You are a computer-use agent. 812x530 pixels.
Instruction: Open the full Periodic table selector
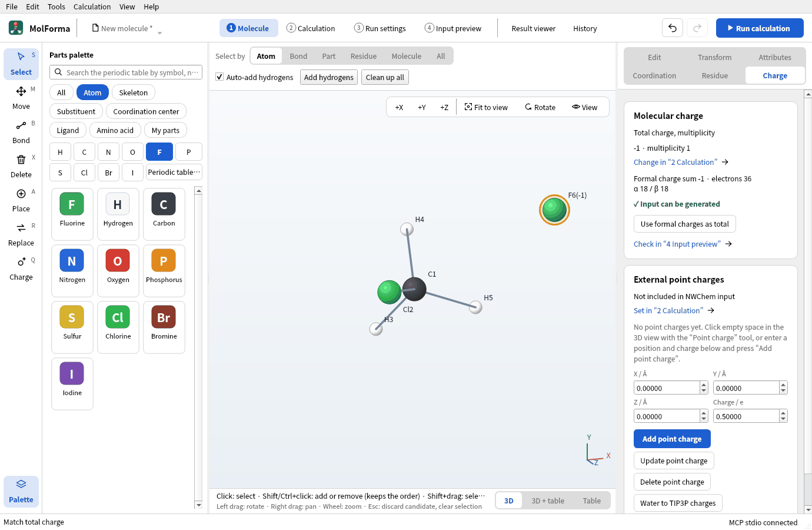coord(174,172)
